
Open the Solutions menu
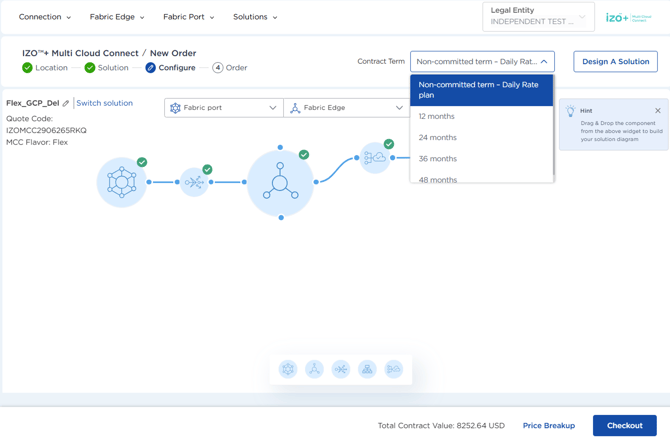point(255,17)
